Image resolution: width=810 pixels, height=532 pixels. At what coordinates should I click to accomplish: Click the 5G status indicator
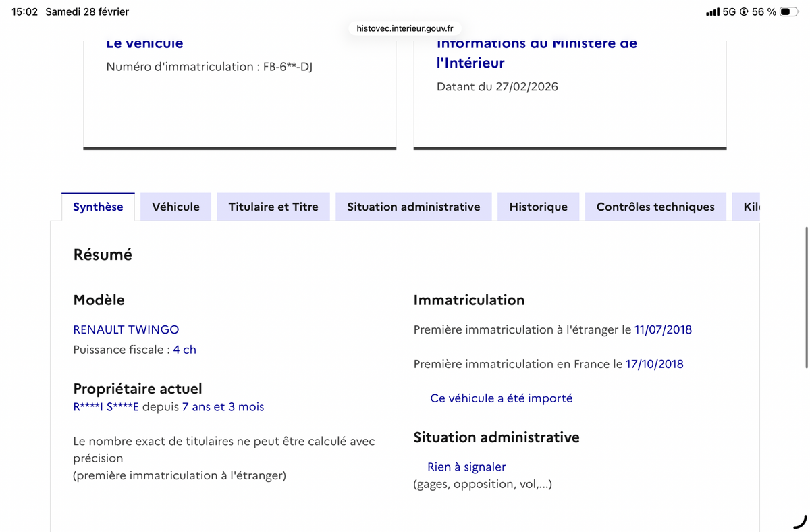coord(730,11)
